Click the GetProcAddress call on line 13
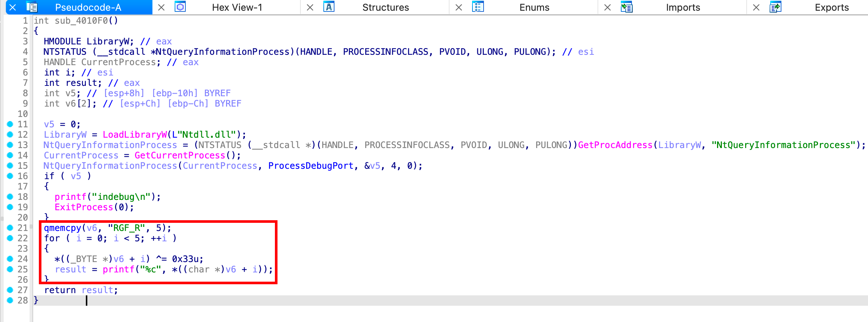Viewport: 868px width, 322px height. point(615,145)
